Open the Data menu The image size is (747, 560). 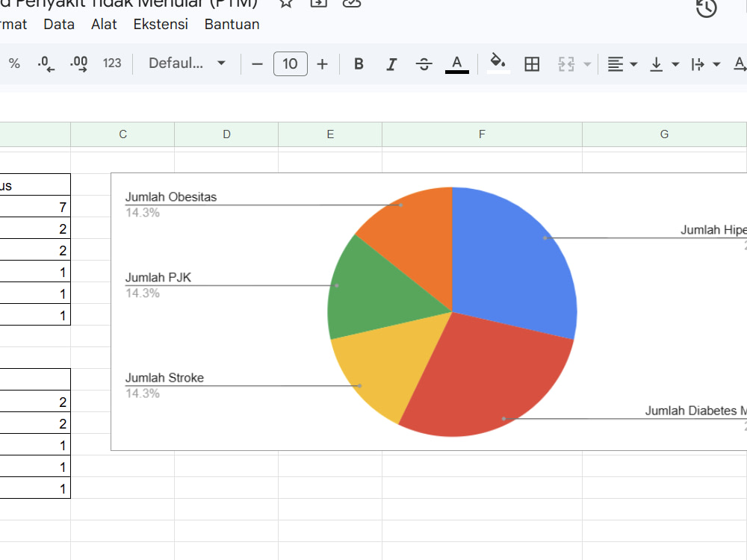click(59, 25)
